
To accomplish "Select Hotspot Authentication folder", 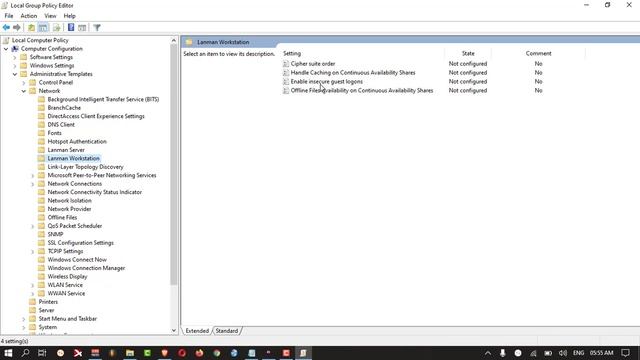I will (x=77, y=142).
